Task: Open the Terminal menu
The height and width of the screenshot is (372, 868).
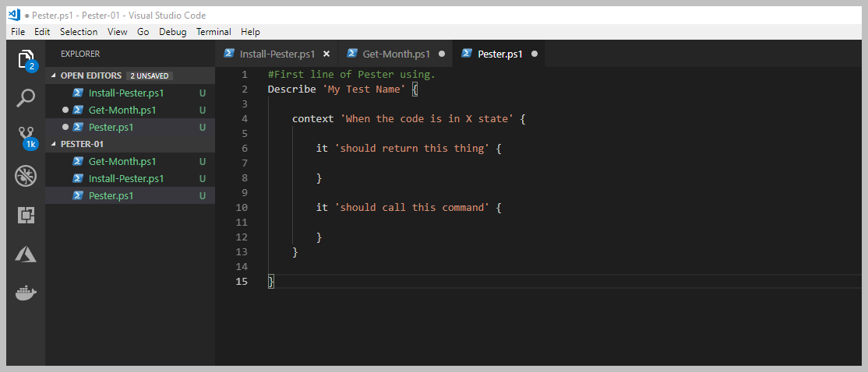Action: click(x=213, y=31)
